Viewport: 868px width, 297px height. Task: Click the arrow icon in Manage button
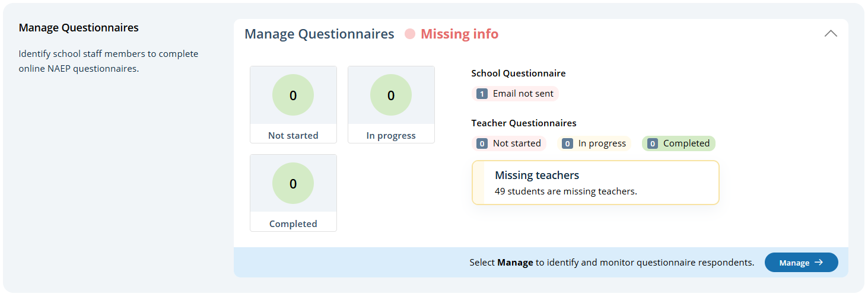point(819,263)
